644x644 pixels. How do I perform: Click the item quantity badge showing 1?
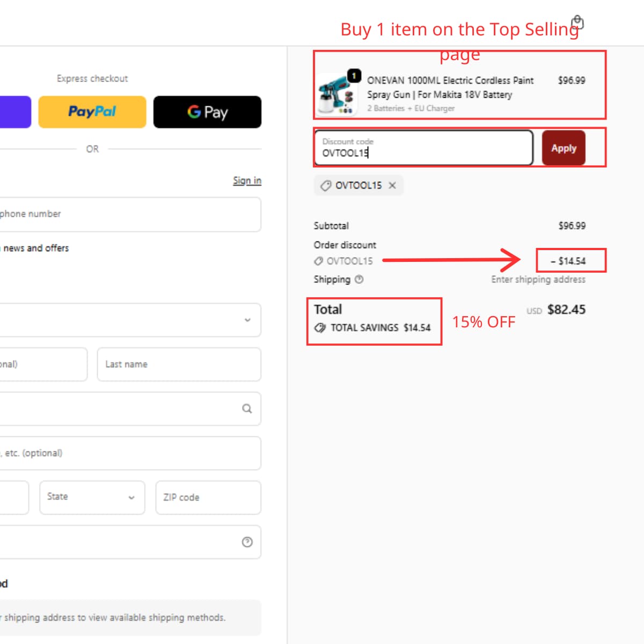[x=354, y=76]
